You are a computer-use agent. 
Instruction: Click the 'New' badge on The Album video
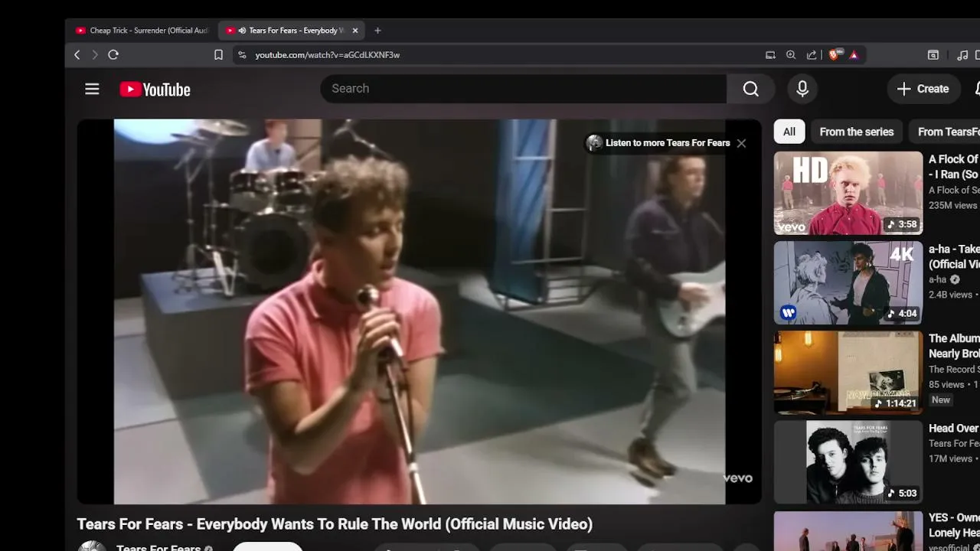point(941,400)
